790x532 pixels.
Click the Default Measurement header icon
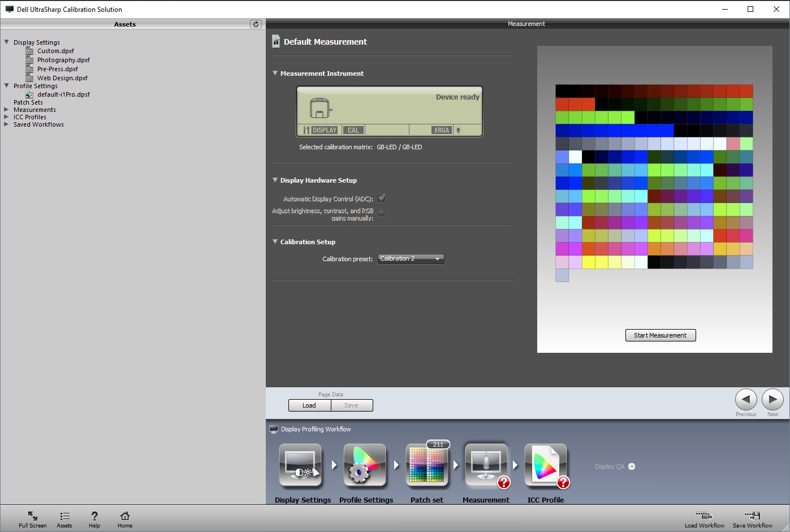pos(276,41)
